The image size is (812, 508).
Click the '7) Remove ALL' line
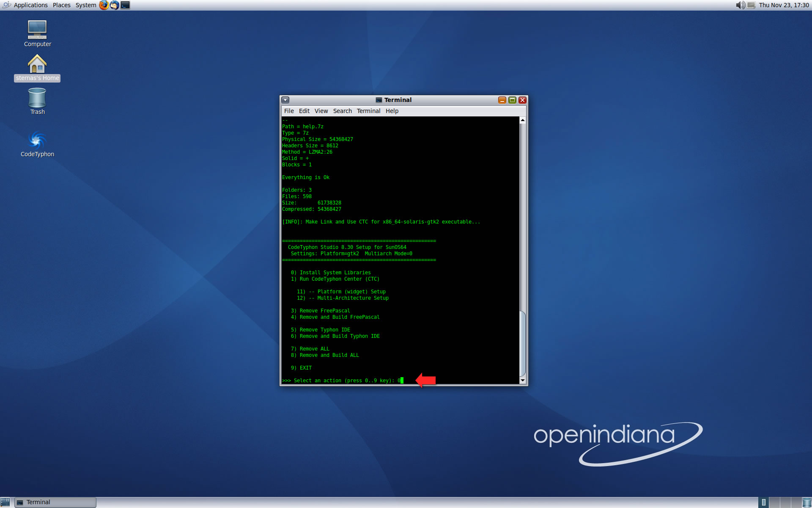coord(310,349)
